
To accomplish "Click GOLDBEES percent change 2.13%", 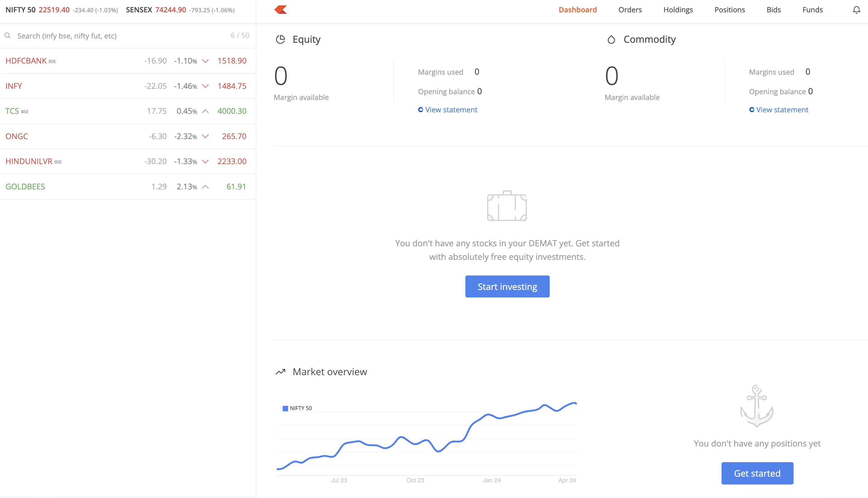I will click(187, 187).
